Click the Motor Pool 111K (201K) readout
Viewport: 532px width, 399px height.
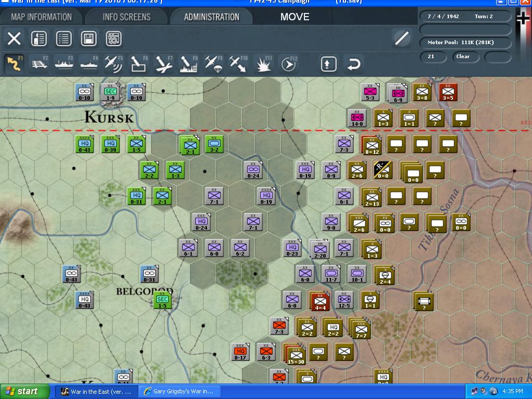465,43
